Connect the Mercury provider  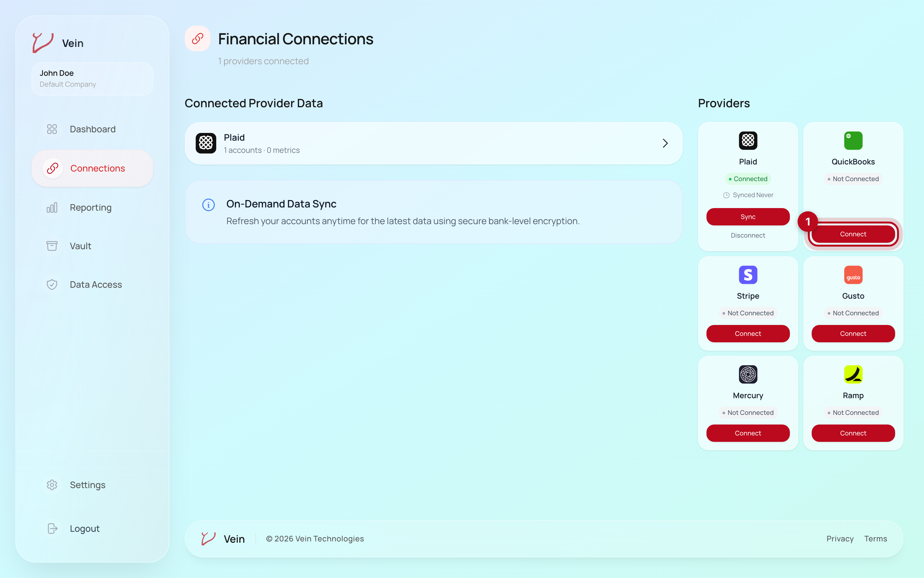pyautogui.click(x=748, y=433)
